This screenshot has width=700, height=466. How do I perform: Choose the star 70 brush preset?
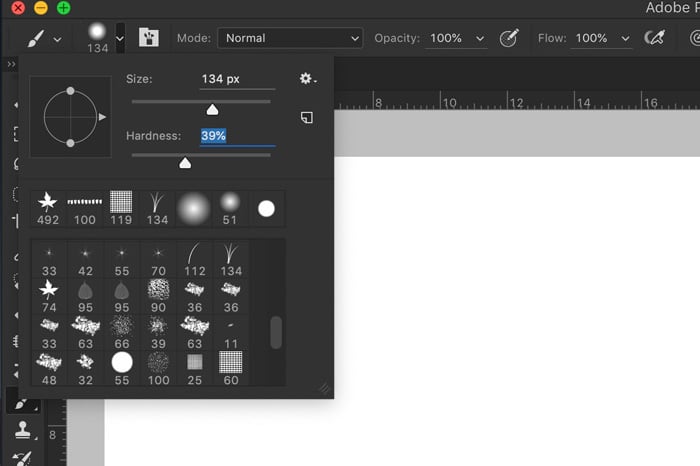click(158, 260)
